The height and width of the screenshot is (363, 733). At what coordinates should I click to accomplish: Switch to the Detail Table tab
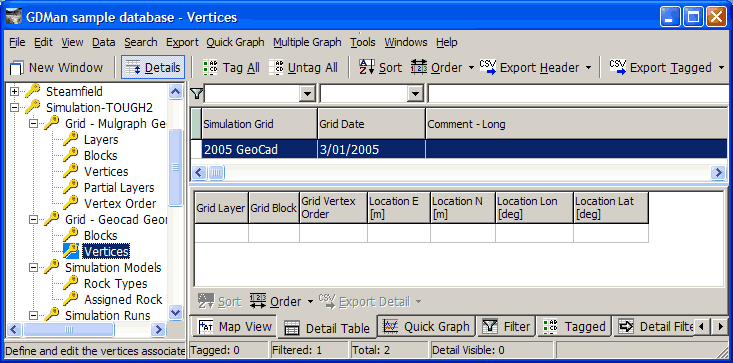327,328
